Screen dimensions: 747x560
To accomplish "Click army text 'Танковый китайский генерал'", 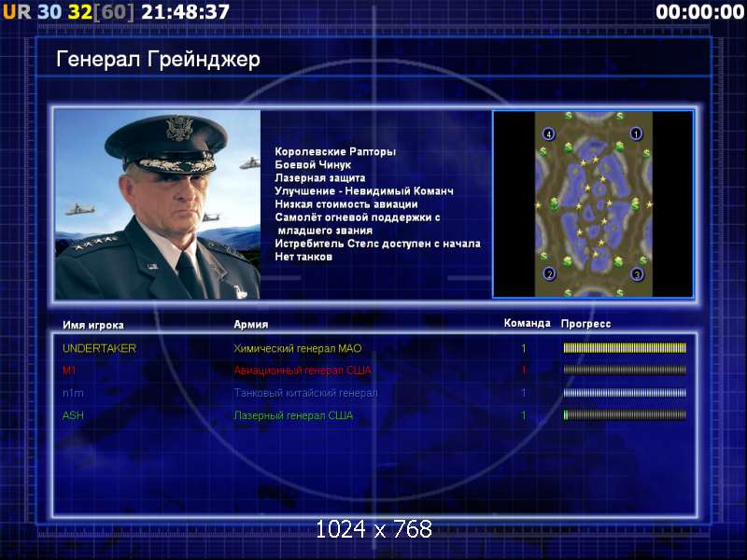I will click(305, 393).
